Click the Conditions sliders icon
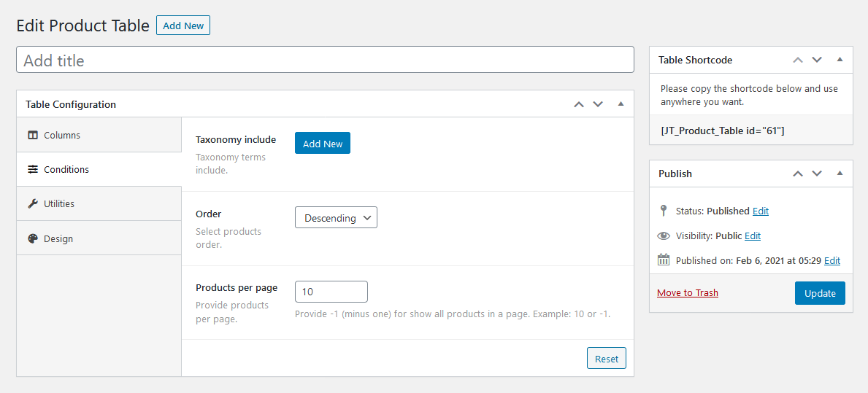Viewport: 868px width, 393px height. pyautogui.click(x=33, y=169)
